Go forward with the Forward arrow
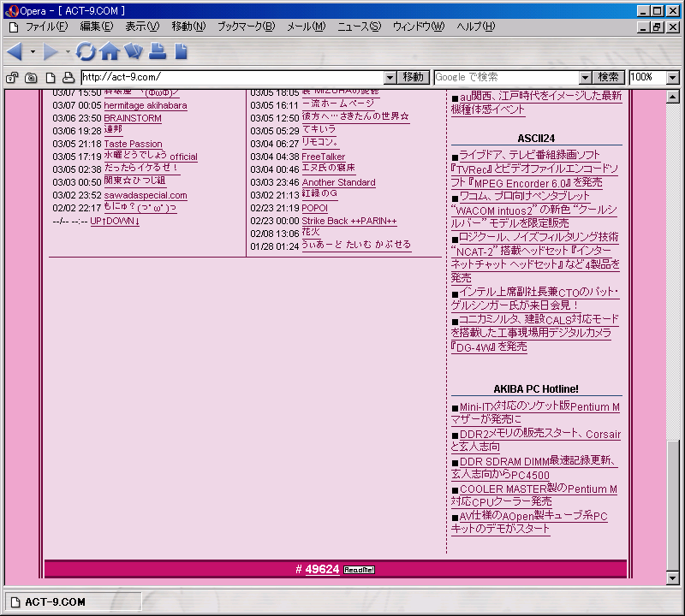This screenshot has height=616, width=685. 51,51
